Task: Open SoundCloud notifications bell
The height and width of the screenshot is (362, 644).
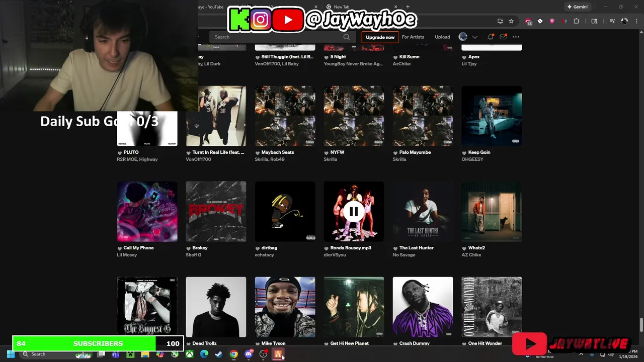Action: click(491, 37)
